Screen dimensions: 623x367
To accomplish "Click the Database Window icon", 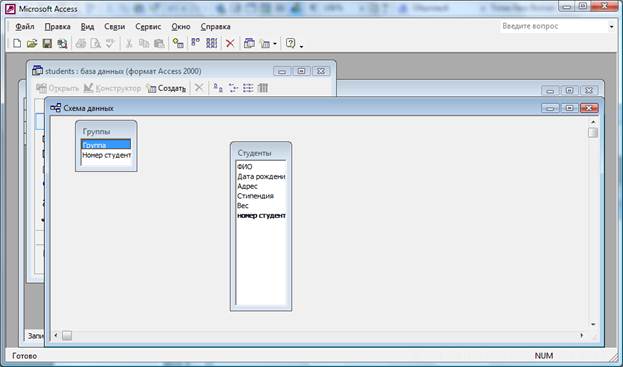I will pos(249,43).
